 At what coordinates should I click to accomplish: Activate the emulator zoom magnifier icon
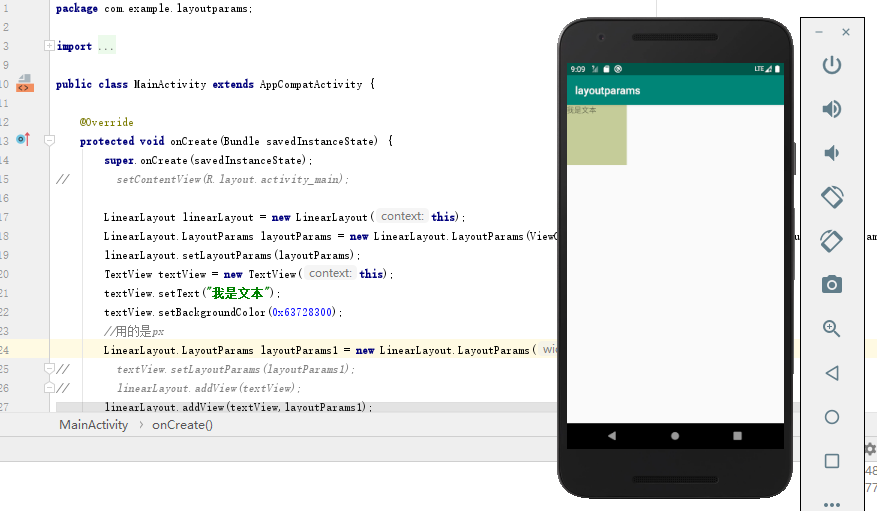click(x=832, y=329)
